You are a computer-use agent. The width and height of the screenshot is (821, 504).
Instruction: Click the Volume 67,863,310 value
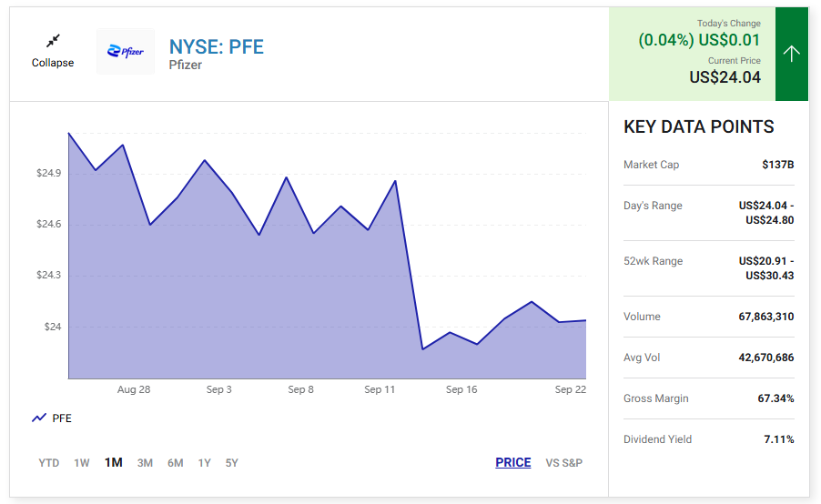(766, 317)
